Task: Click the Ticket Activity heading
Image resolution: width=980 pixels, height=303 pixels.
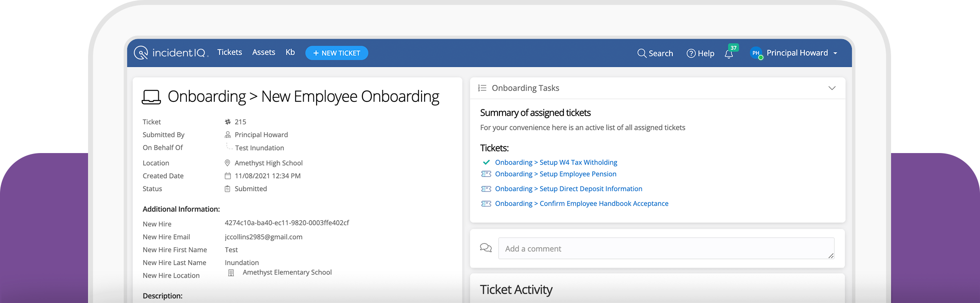Action: pos(516,290)
